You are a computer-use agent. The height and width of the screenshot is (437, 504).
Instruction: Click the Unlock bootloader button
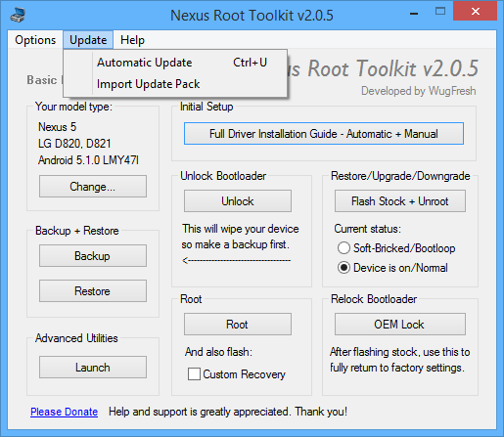coord(238,201)
